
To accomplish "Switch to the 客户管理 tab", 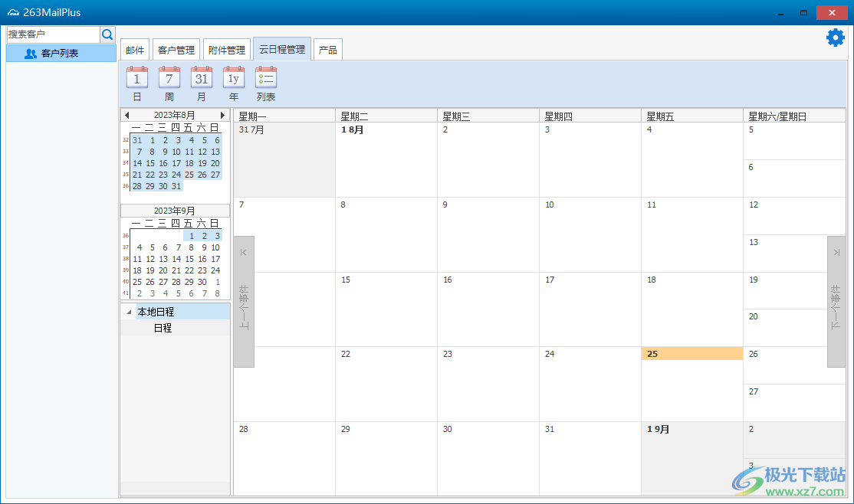I will click(x=176, y=50).
